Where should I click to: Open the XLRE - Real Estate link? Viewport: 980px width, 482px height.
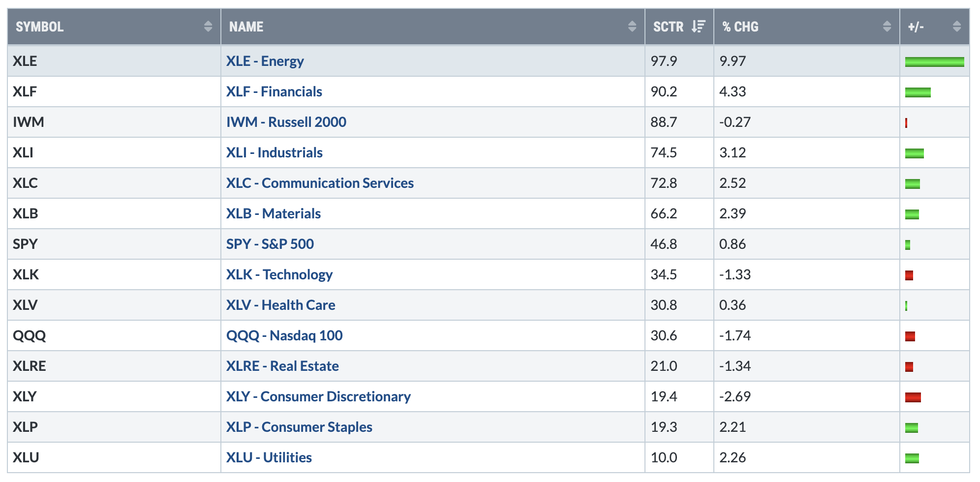coord(282,366)
